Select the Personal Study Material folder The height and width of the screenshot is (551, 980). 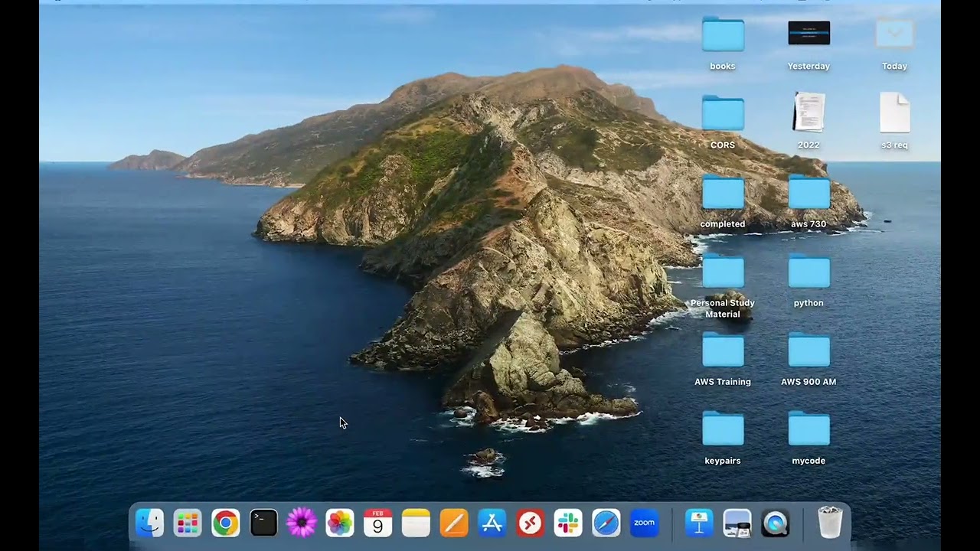(723, 272)
